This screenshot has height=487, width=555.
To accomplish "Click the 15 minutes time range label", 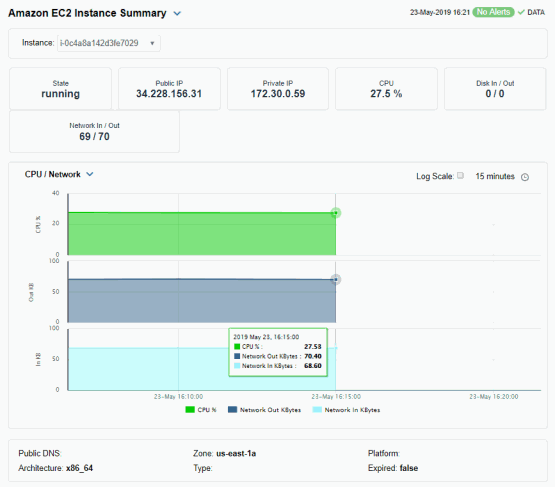I will (x=495, y=176).
